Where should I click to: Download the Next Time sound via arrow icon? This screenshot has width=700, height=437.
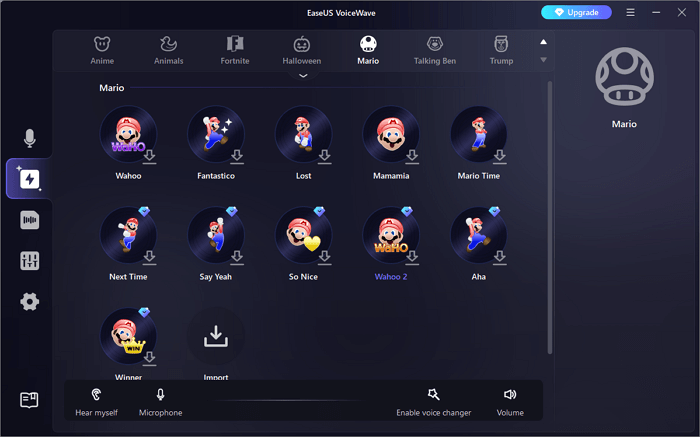click(x=150, y=258)
